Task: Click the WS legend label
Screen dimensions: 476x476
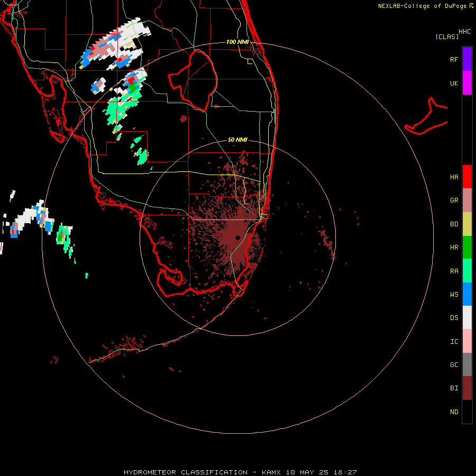Action: pos(454,295)
